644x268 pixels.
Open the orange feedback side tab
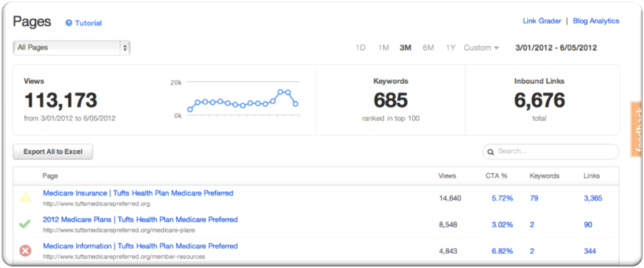pyautogui.click(x=635, y=129)
